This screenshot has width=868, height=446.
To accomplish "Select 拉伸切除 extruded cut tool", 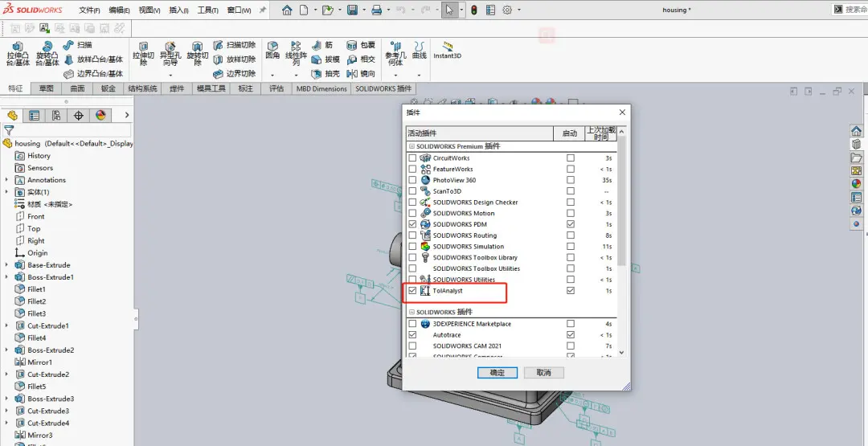I will [143, 54].
